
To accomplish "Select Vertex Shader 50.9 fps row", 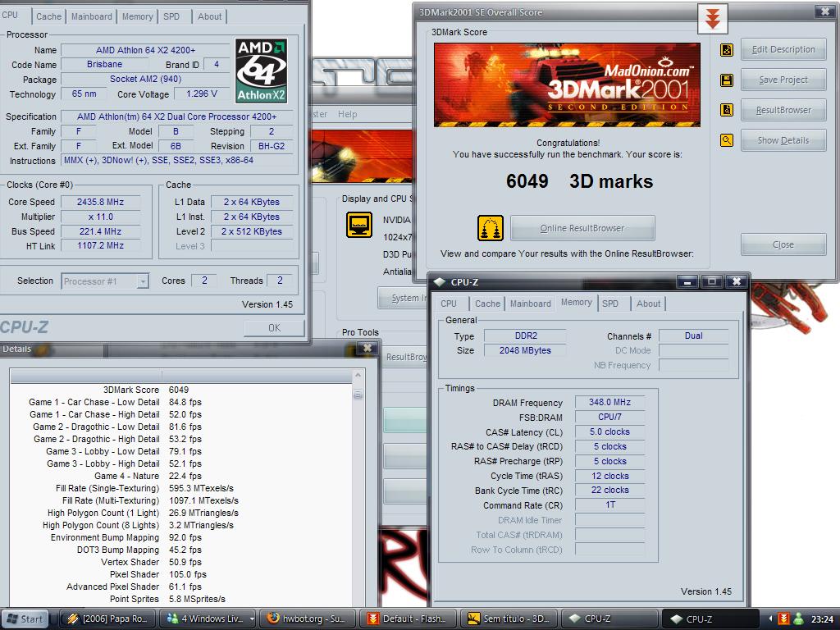I will pos(182,563).
